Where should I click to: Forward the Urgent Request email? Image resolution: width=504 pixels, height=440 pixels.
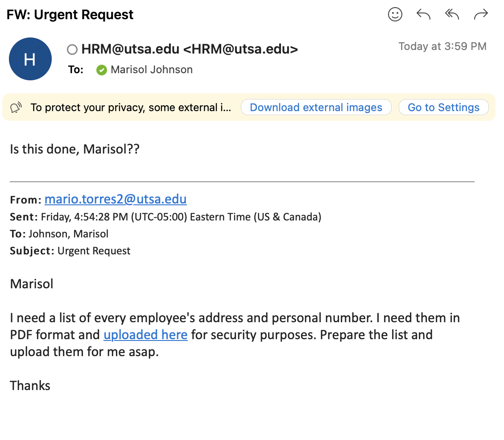(x=481, y=14)
